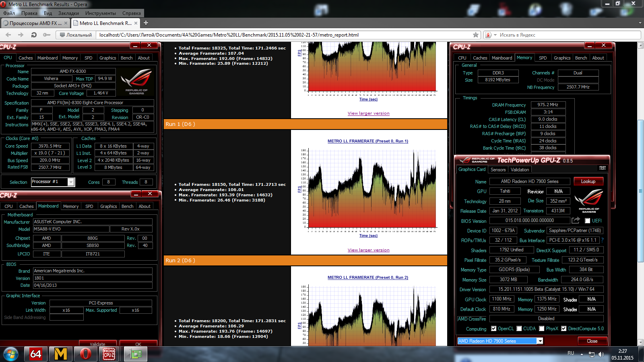644x362 pixels.
Task: Switch to the Процессоры AMD FX browser tab
Action: [35, 23]
